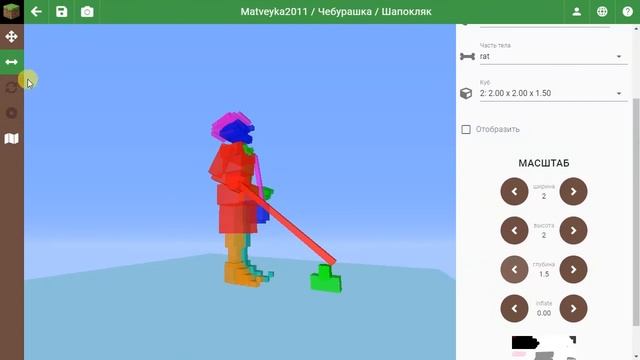Decrease the inflate value

(514, 309)
